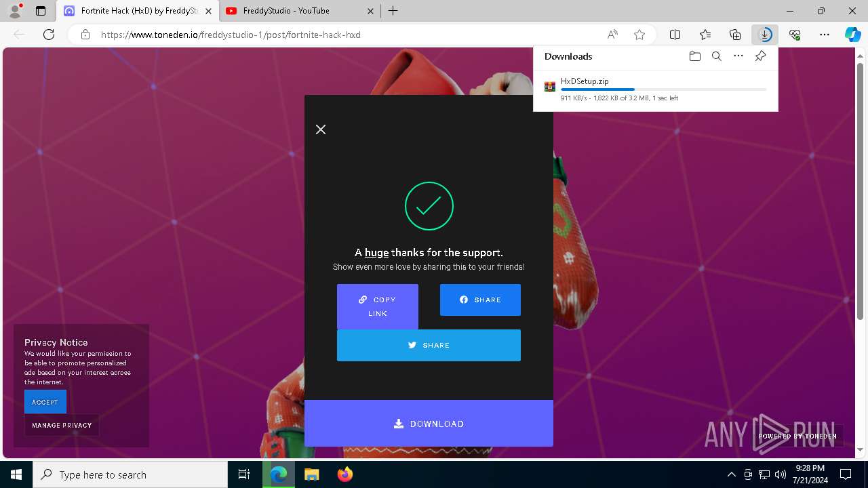
Task: Show hidden system tray icons
Action: (732, 474)
